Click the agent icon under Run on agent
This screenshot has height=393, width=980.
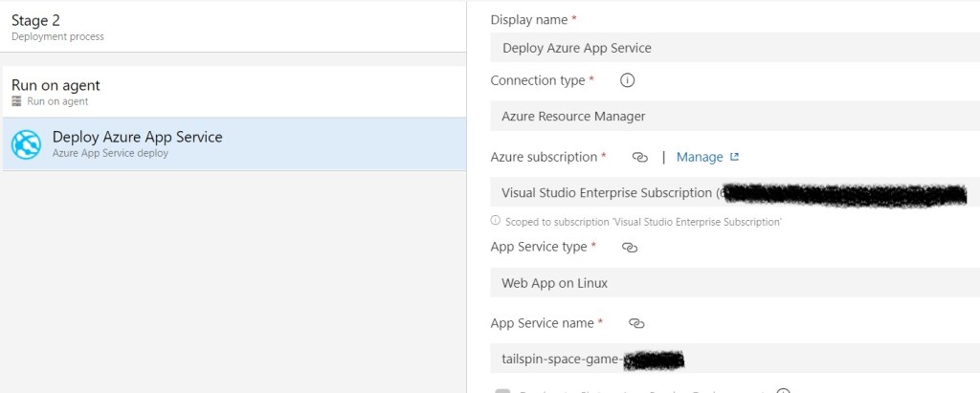point(16,101)
